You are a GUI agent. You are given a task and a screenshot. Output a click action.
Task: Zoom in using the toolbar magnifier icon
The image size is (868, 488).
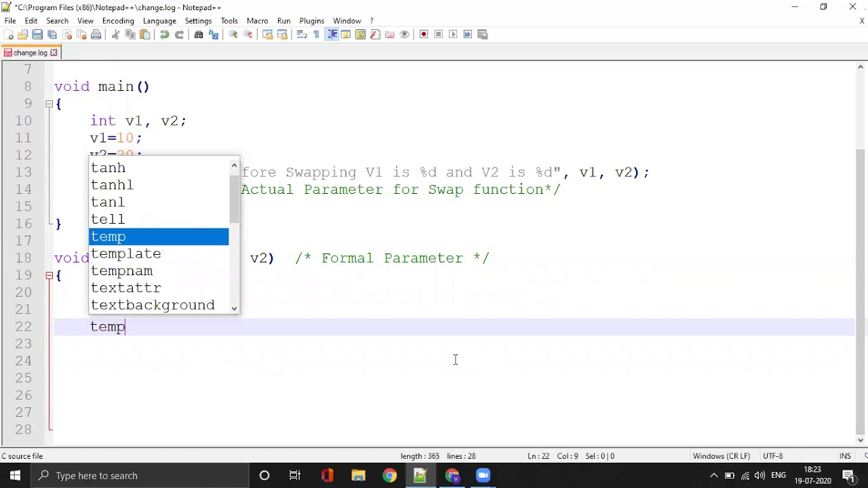(233, 35)
